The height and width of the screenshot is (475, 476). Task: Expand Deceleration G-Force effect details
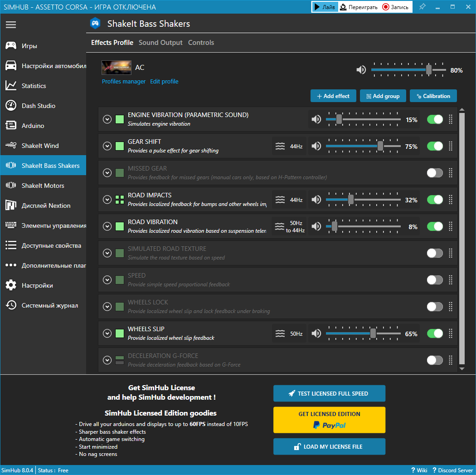click(x=107, y=360)
